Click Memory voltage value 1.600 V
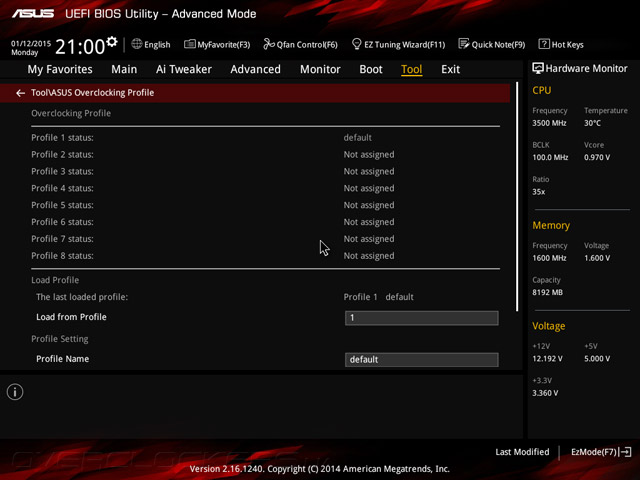Viewport: 640px width, 480px height. pyautogui.click(x=597, y=258)
